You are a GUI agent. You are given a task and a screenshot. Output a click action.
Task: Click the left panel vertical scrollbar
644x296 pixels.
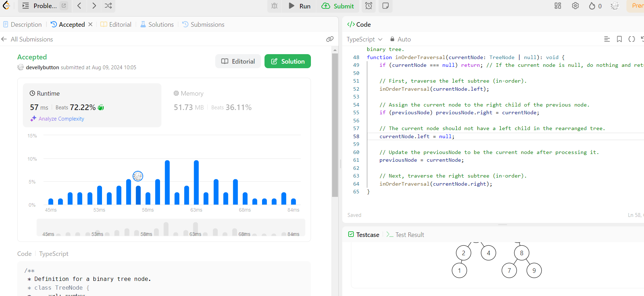[x=335, y=125]
